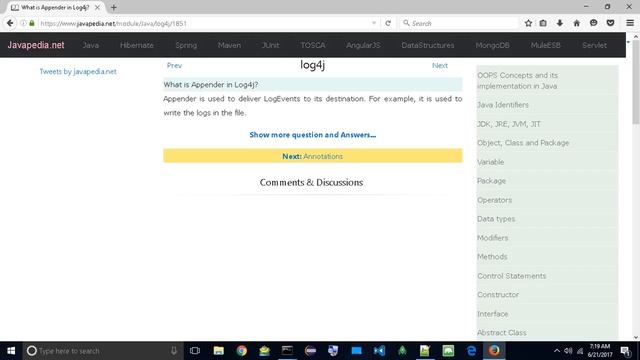Open the bookmarks library clipboard icon
The image size is (640, 360).
tap(543, 23)
